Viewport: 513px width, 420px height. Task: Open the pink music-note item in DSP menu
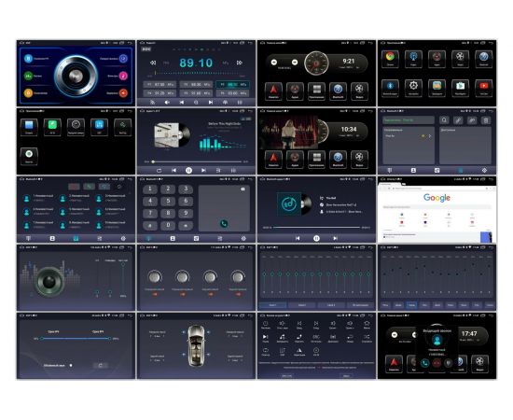coord(123,76)
